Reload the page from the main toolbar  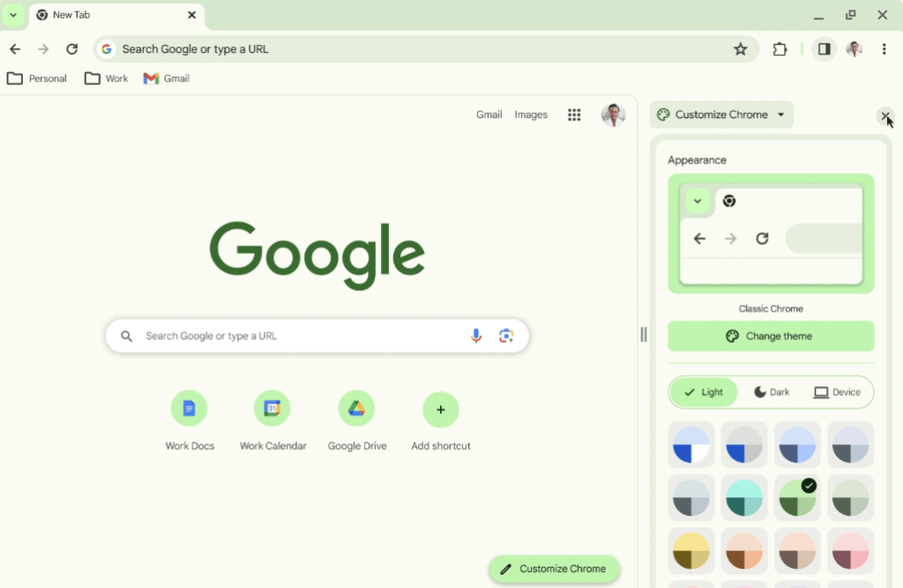[72, 49]
